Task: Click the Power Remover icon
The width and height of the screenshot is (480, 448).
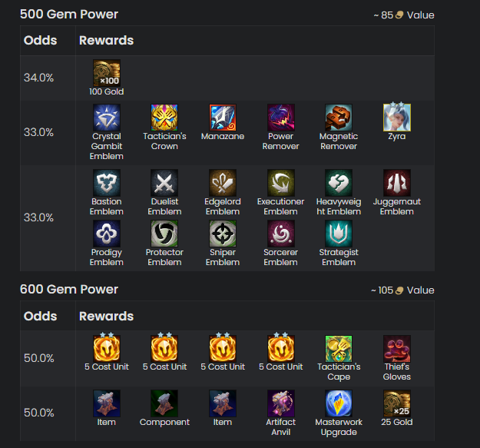Action: coord(281,118)
